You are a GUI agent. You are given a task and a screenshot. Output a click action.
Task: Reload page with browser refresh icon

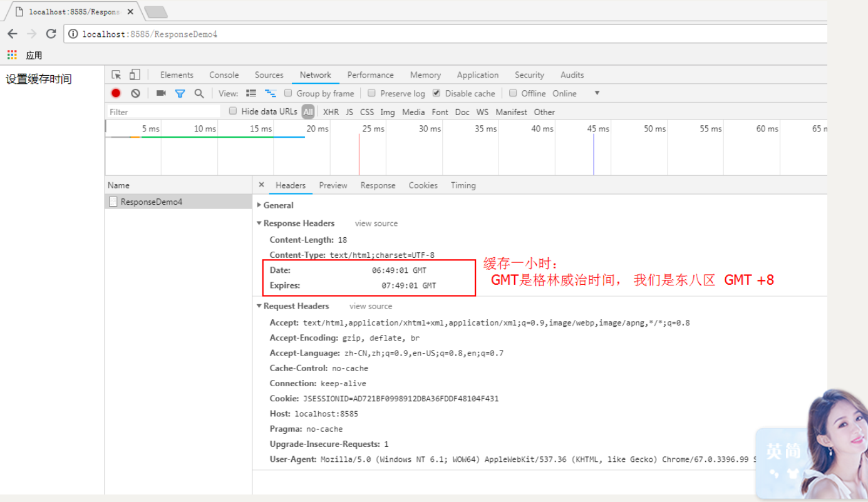tap(51, 34)
